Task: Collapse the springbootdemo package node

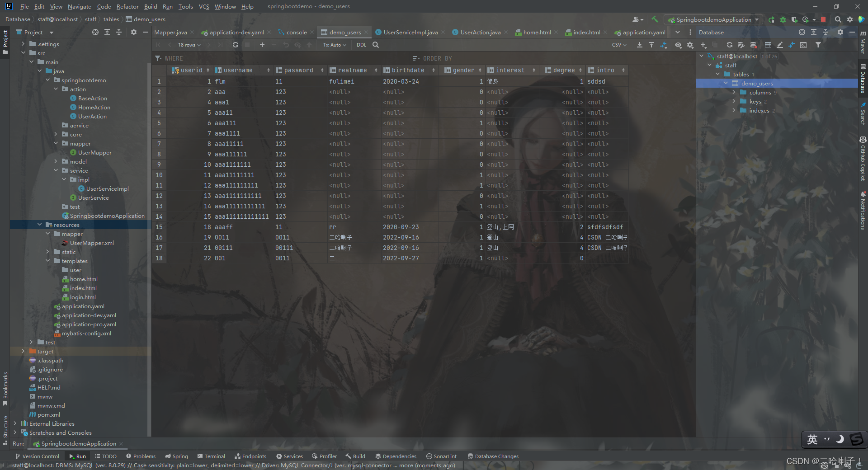Action: (48, 80)
